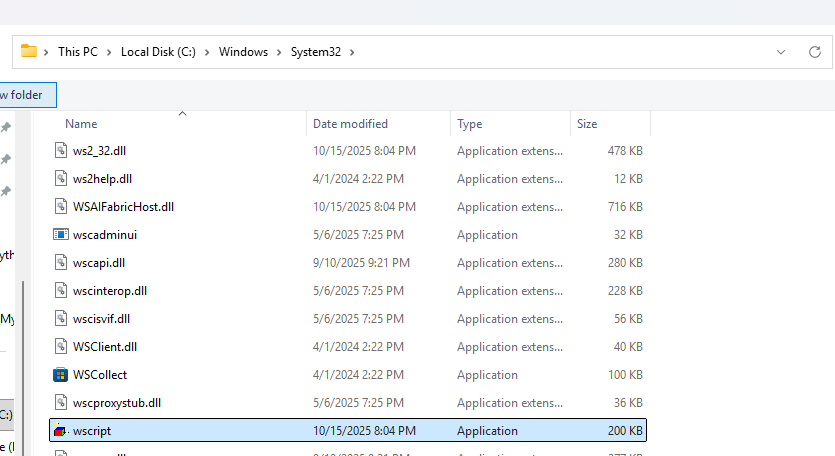This screenshot has height=456, width=835.
Task: Click the ws2_32.dll file icon
Action: [x=62, y=151]
